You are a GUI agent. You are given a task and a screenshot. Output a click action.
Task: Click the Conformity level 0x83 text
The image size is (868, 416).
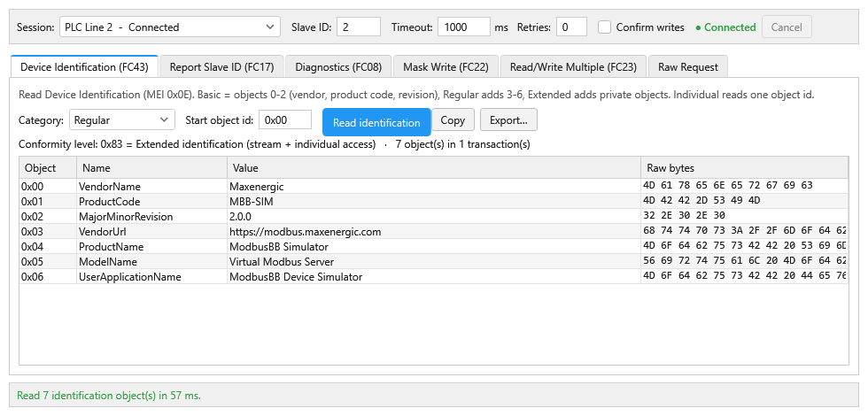click(197, 144)
